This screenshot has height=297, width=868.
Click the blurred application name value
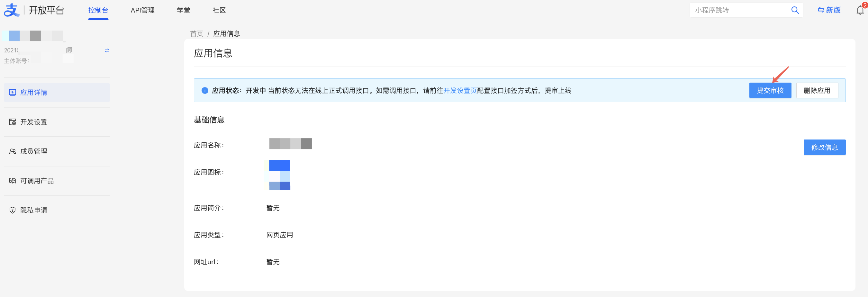coord(290,144)
